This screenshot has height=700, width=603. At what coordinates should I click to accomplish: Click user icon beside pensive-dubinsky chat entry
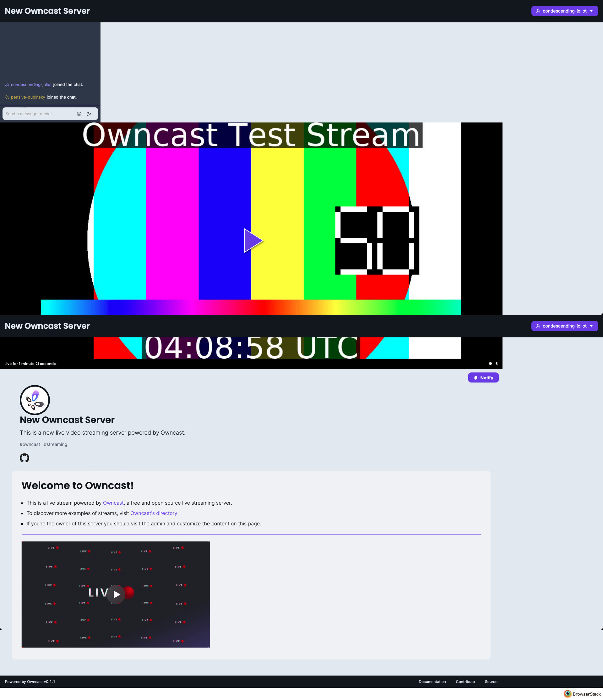(7, 97)
